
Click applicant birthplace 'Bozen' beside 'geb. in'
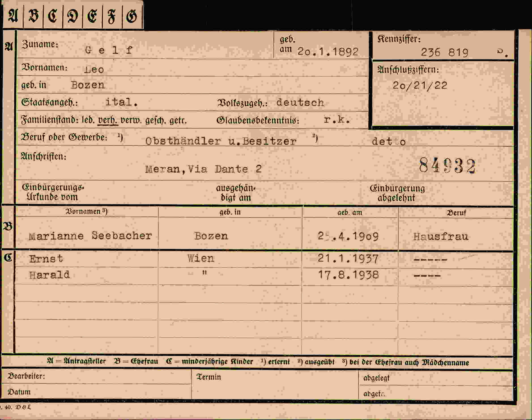pos(88,85)
